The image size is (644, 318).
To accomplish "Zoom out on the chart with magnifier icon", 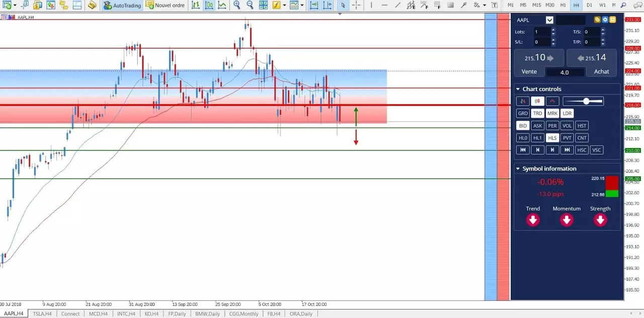I will [x=250, y=6].
